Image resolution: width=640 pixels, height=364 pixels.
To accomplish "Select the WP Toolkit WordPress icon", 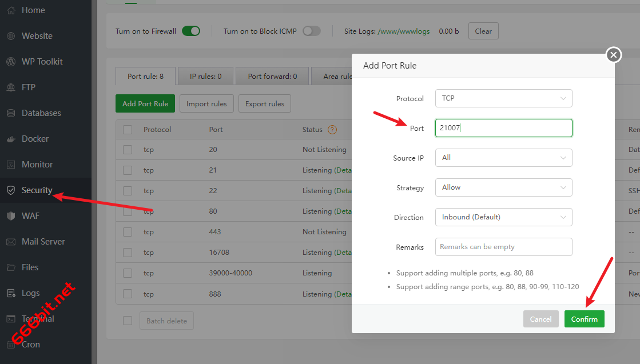I will [x=11, y=62].
